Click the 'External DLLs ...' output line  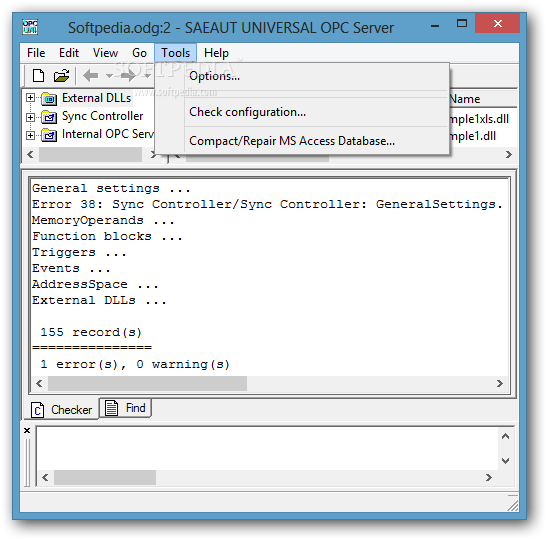(99, 301)
